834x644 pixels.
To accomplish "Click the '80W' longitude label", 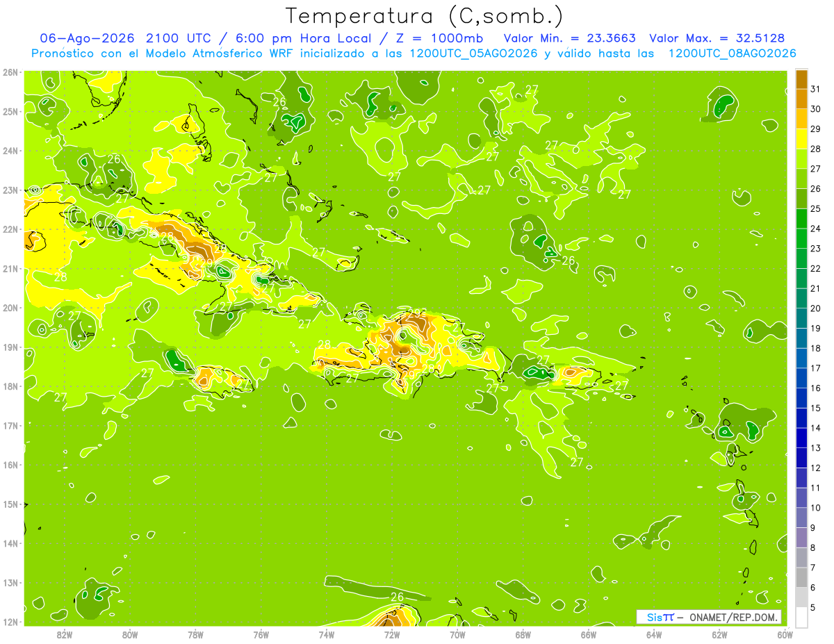I will pyautogui.click(x=129, y=634).
